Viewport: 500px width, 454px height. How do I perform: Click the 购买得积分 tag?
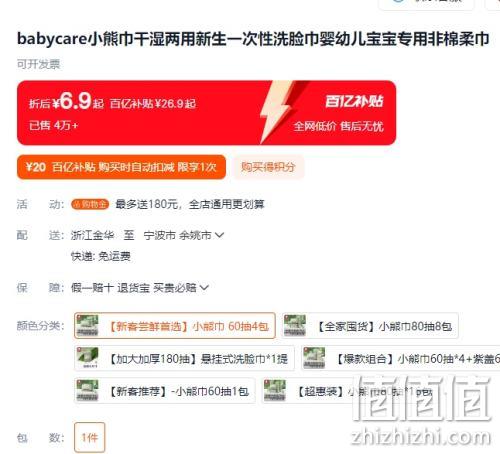point(268,167)
